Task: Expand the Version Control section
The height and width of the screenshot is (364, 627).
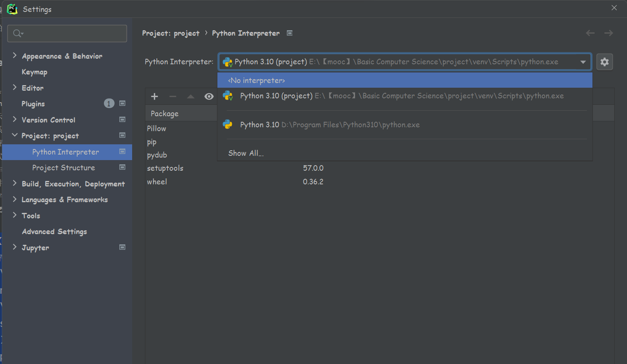Action: tap(14, 119)
